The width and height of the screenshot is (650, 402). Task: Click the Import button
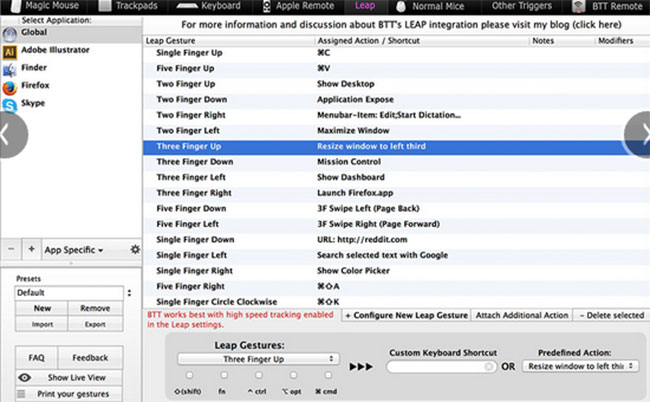42,324
